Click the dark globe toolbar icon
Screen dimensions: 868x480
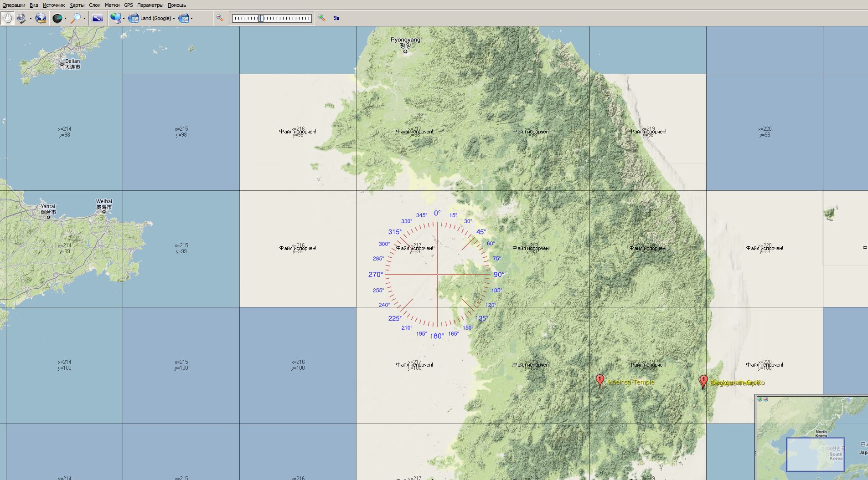tap(57, 18)
